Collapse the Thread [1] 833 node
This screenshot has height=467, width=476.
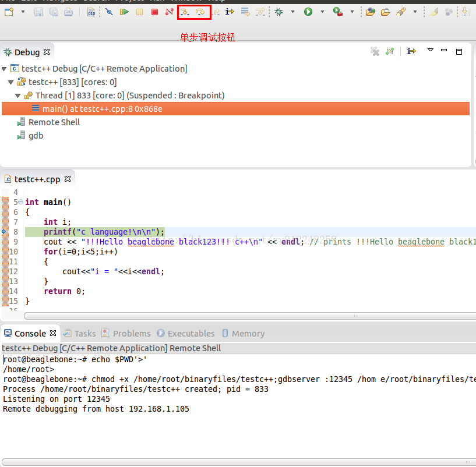point(18,95)
